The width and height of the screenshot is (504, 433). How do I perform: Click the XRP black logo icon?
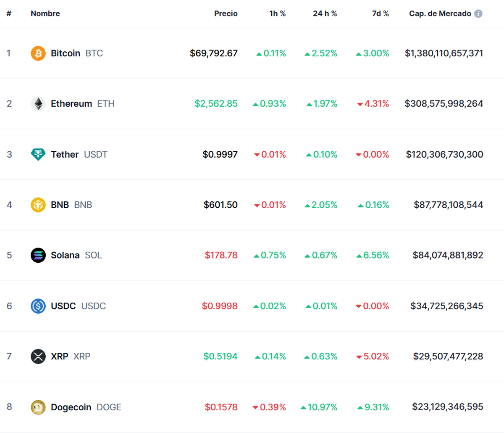pos(38,356)
